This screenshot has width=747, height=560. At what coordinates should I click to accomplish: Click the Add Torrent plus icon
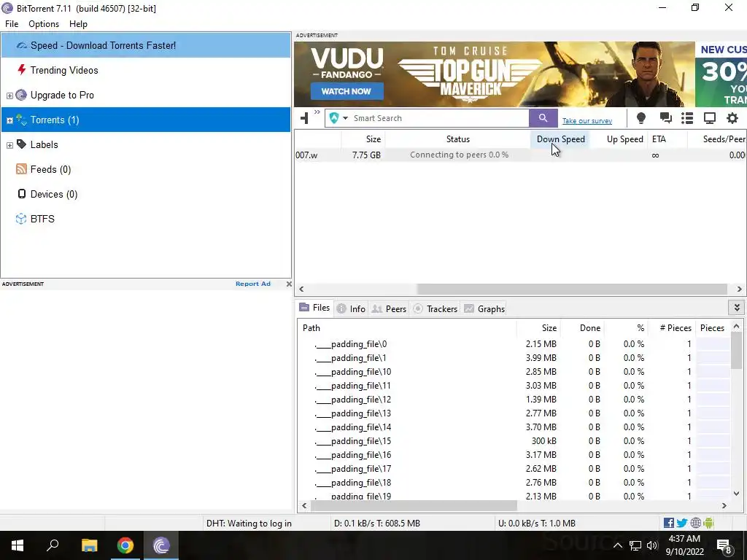tap(304, 118)
